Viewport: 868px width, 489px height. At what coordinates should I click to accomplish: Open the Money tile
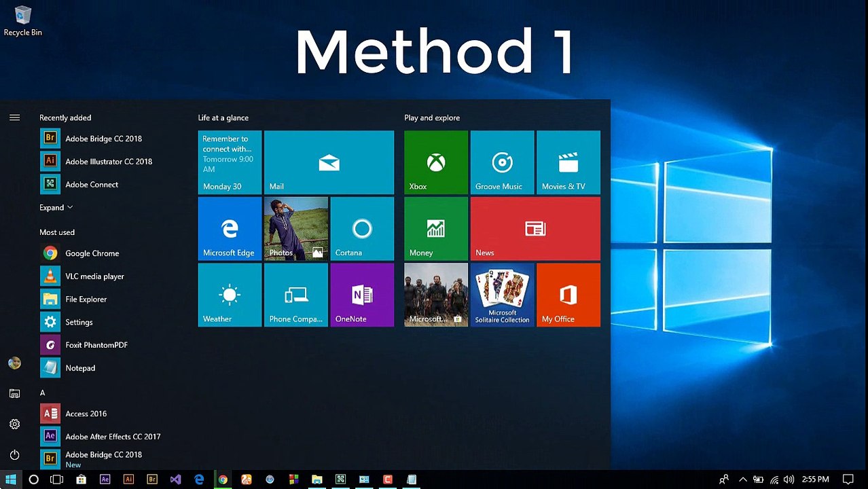[x=436, y=229]
